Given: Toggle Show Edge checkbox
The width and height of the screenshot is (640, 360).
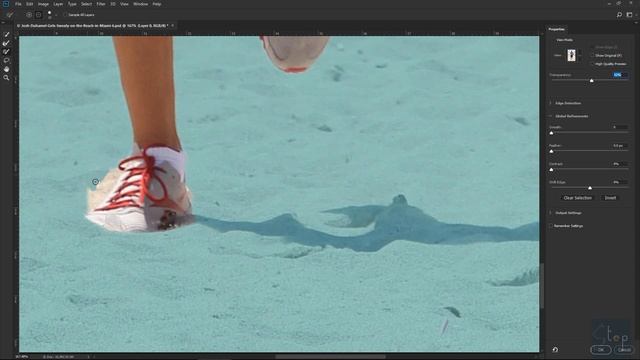Looking at the screenshot, I should [592, 47].
